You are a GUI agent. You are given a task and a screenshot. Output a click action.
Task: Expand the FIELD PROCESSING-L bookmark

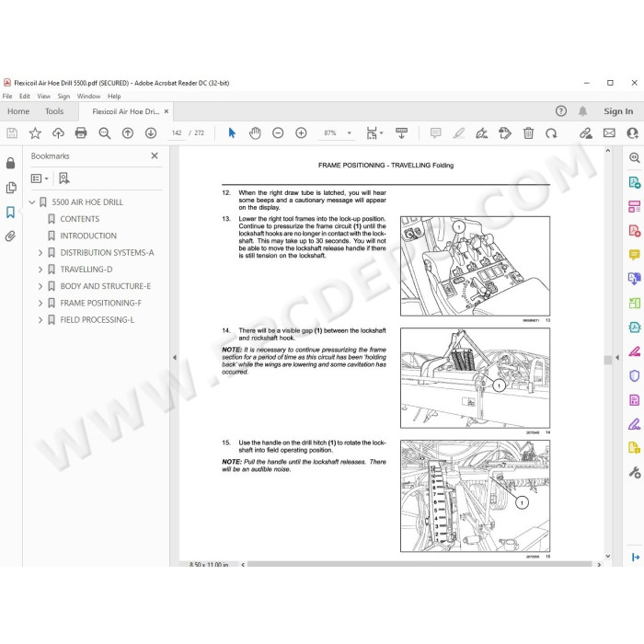coord(40,320)
